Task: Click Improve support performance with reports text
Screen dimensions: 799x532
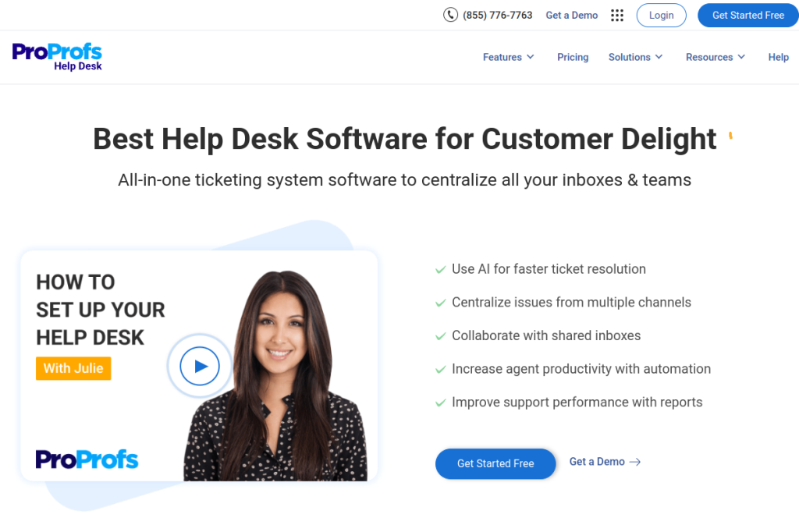Action: click(577, 402)
